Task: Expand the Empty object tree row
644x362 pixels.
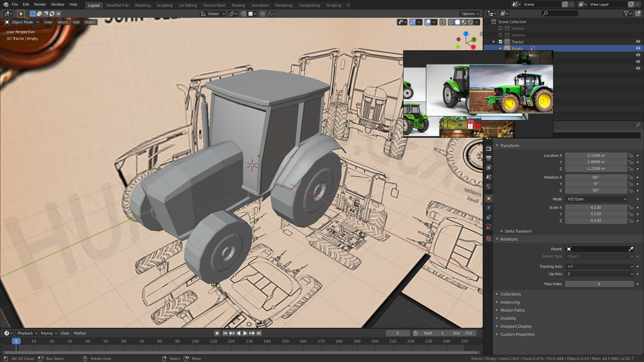Action: (500, 49)
